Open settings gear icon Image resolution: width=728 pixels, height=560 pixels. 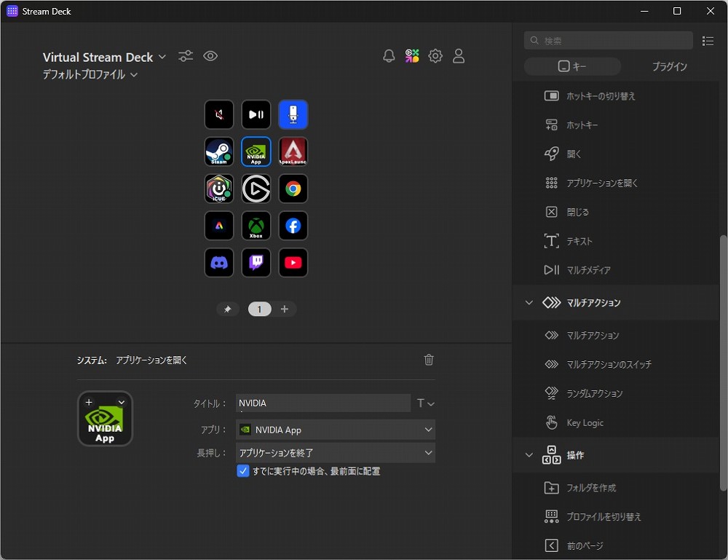(x=435, y=56)
